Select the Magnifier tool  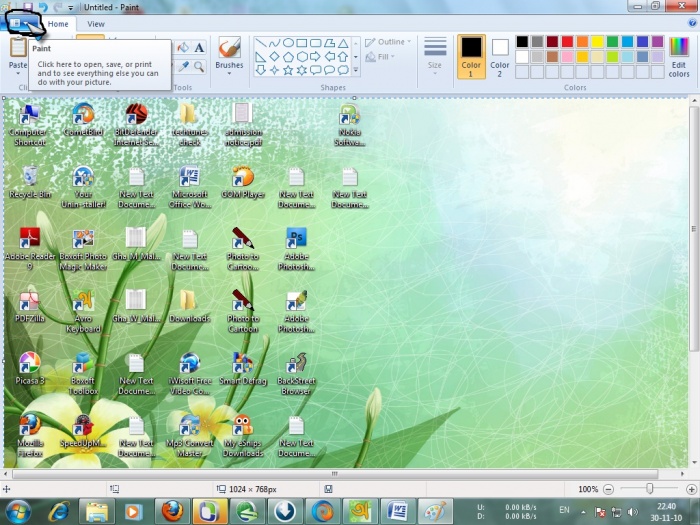click(x=199, y=67)
